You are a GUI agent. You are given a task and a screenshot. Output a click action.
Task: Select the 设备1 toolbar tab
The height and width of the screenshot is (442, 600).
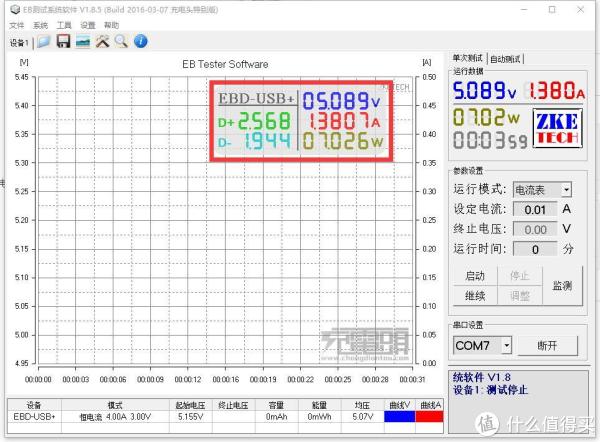pyautogui.click(x=19, y=43)
